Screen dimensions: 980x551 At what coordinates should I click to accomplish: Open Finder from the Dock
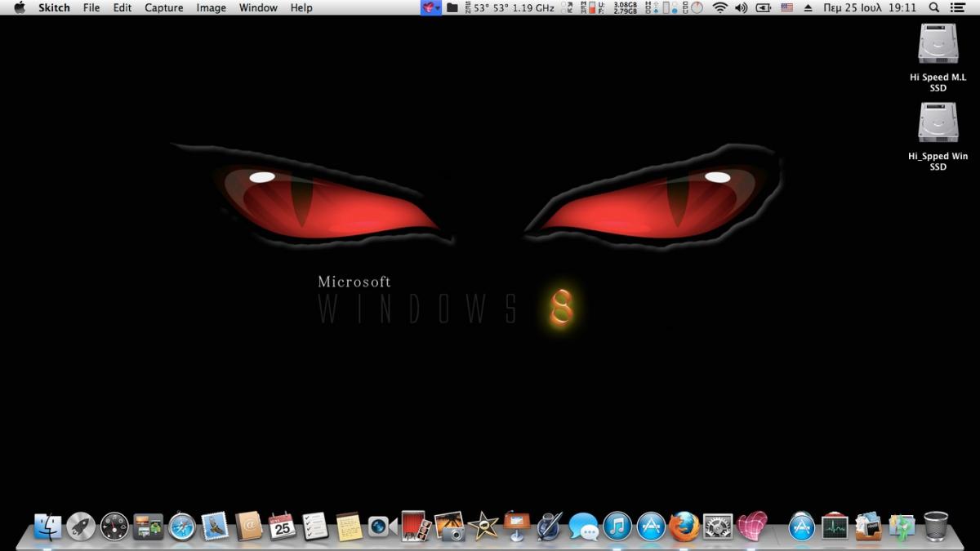pyautogui.click(x=48, y=526)
